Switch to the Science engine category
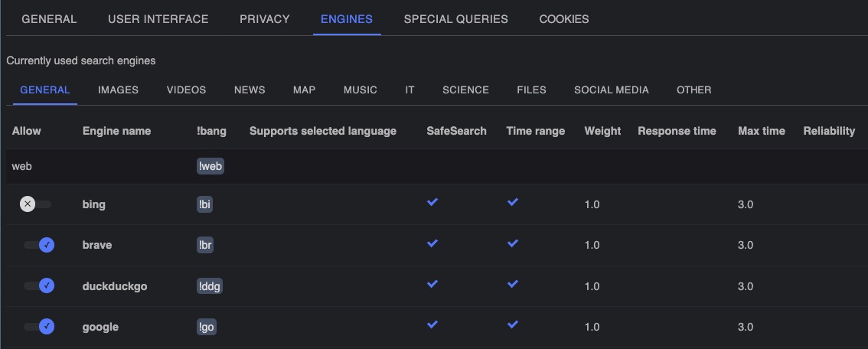The image size is (868, 349). (x=465, y=90)
